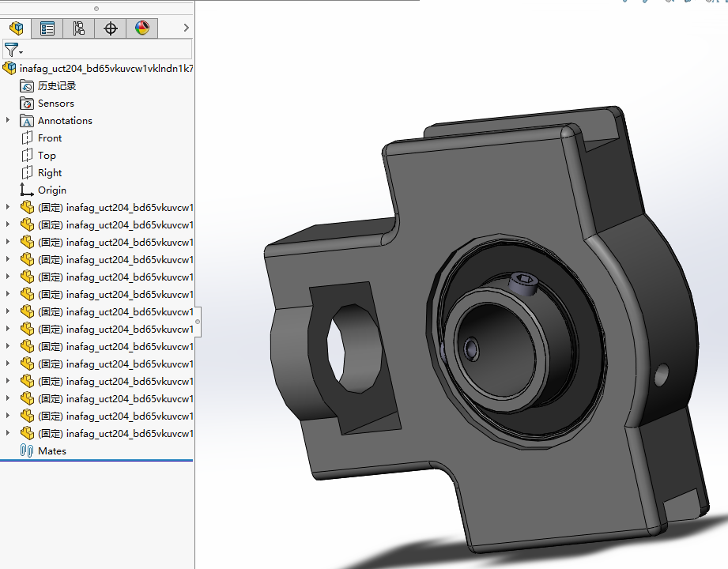
Task: Select the FeatureManager design tree tab
Action: [x=16, y=28]
